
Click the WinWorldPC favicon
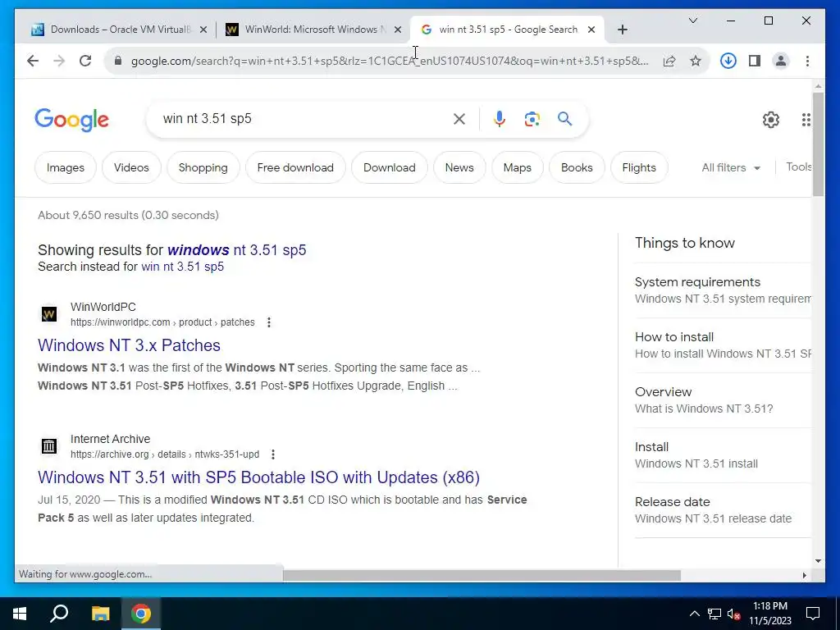(49, 314)
